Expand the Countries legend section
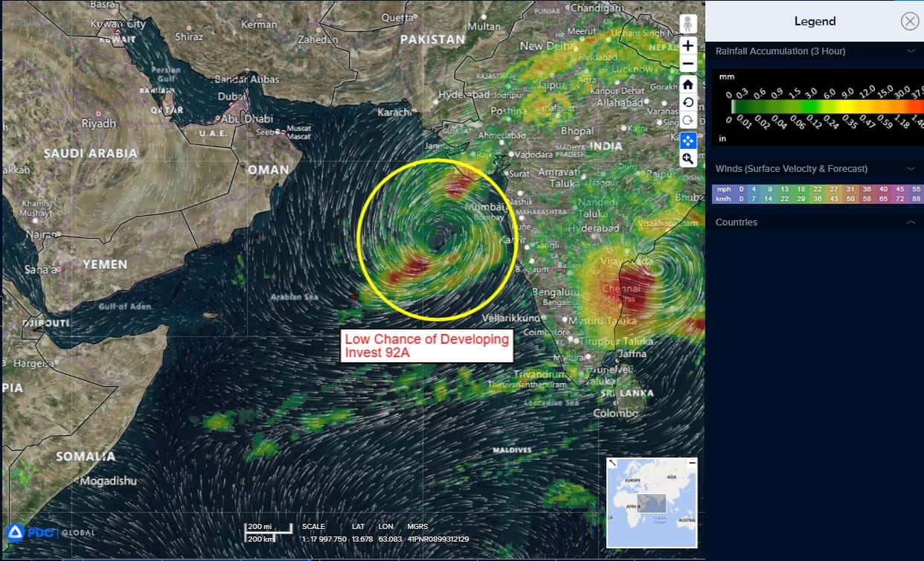The height and width of the screenshot is (561, 924). click(910, 222)
